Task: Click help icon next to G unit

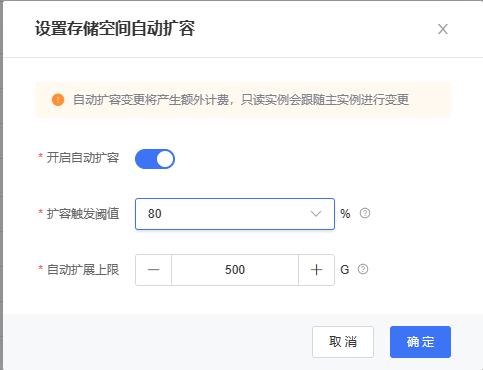Action: [363, 269]
